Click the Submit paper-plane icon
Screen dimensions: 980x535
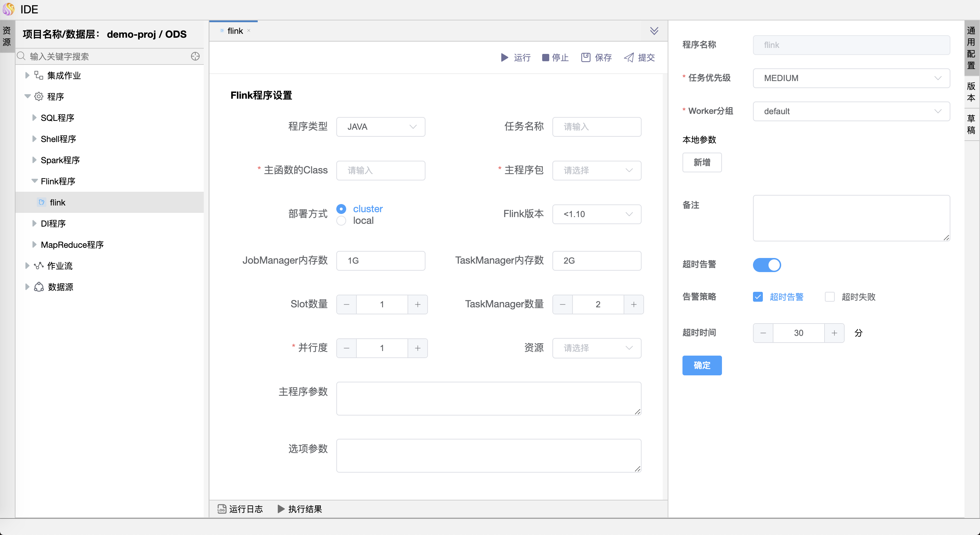(x=629, y=57)
